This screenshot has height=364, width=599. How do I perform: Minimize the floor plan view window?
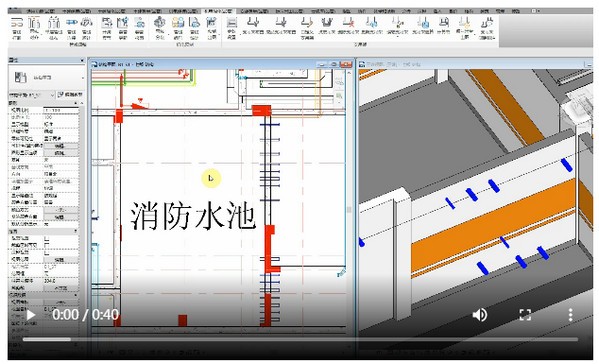pos(322,64)
